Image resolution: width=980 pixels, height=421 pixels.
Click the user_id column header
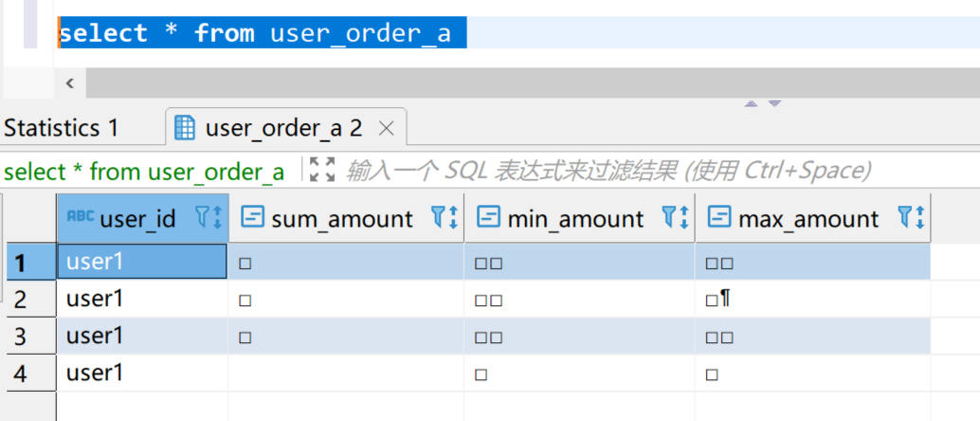(x=137, y=219)
